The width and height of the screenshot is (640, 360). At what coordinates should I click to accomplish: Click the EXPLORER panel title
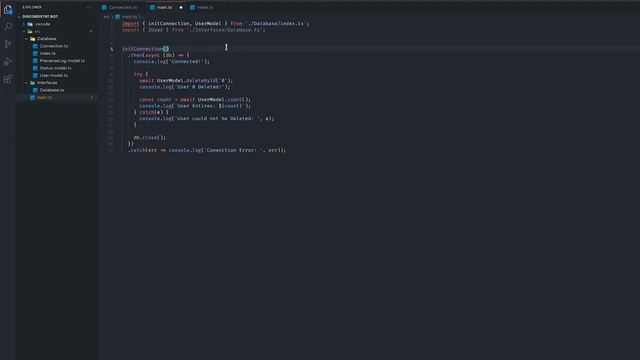[x=32, y=7]
